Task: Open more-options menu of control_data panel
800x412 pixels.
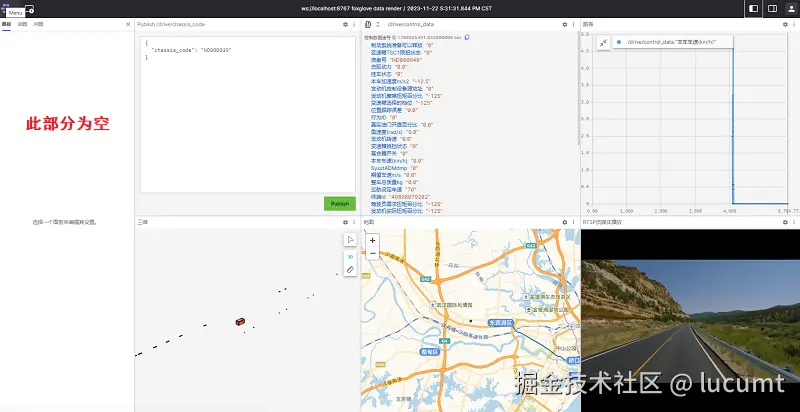Action: [x=573, y=24]
